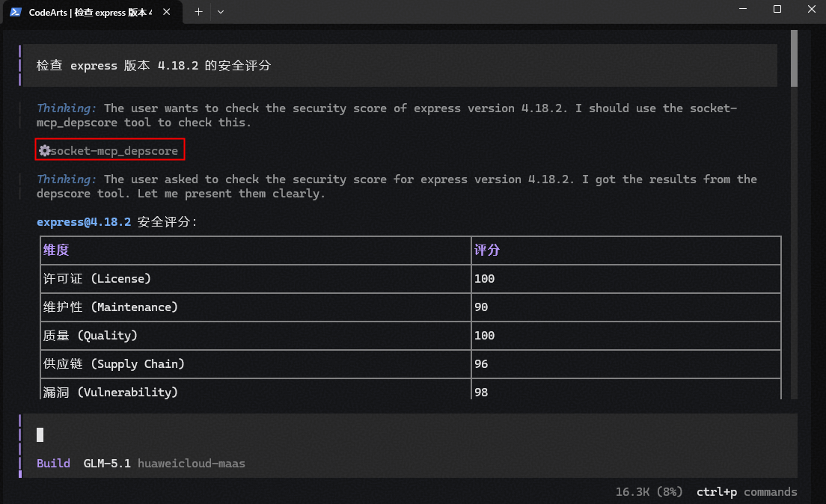Close the CodeArts terminal tab
Viewport: 826px width, 504px height.
(166, 11)
